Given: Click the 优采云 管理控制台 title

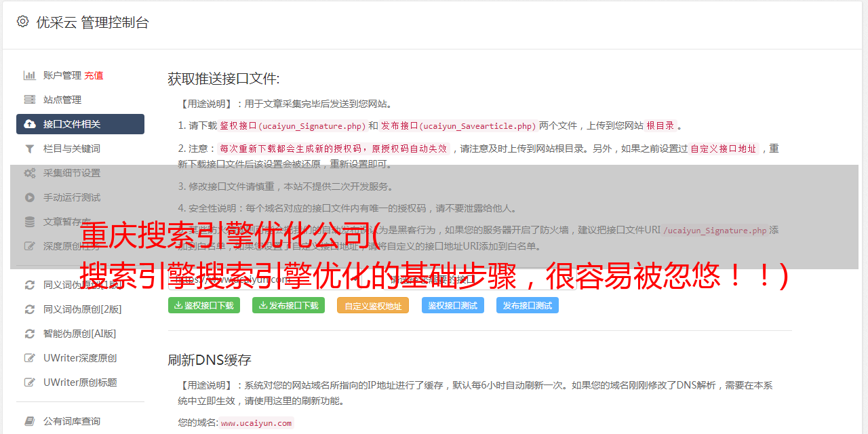Looking at the screenshot, I should tap(92, 22).
